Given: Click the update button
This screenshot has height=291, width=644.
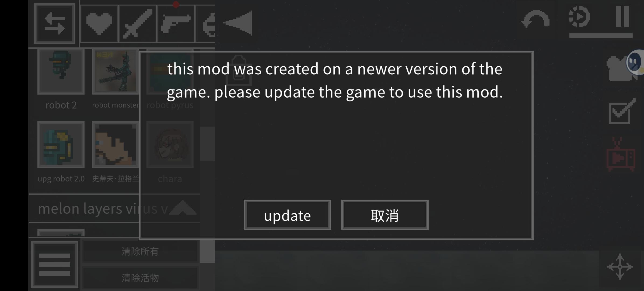Looking at the screenshot, I should pyautogui.click(x=287, y=215).
